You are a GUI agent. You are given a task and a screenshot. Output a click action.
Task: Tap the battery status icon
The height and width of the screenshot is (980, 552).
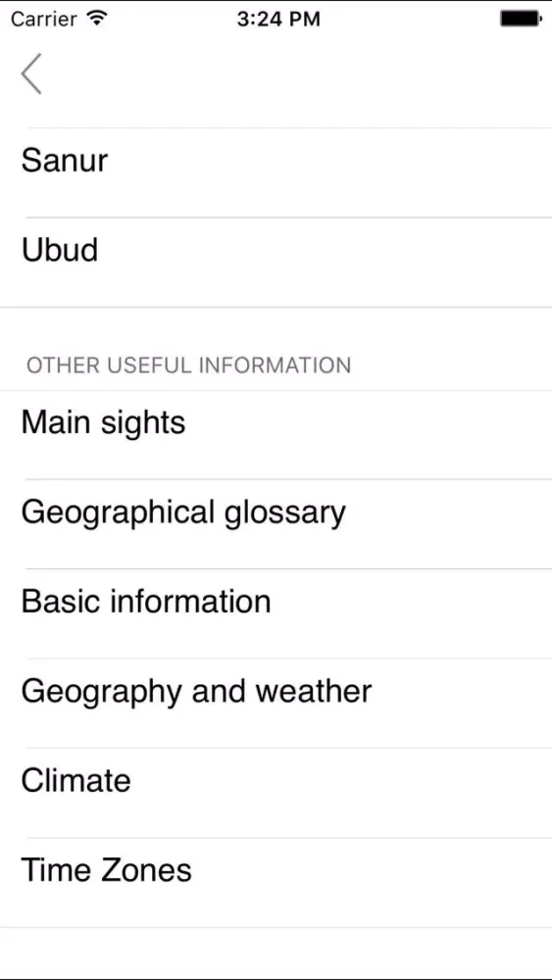click(520, 19)
